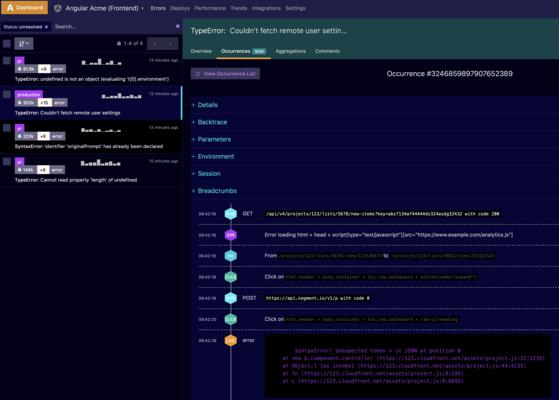This screenshot has height=400, width=559.
Task: Go to next page of error list
Action: tap(170, 43)
